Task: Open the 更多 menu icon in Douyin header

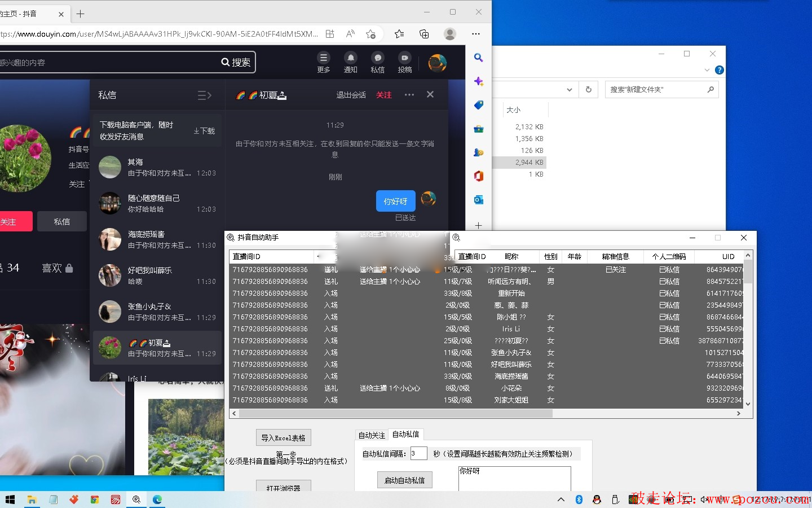Action: tap(324, 62)
